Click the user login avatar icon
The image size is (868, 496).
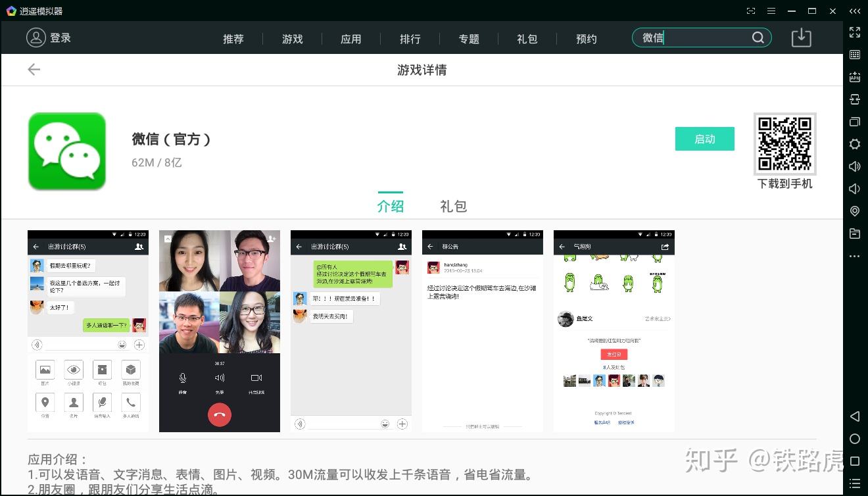(36, 37)
